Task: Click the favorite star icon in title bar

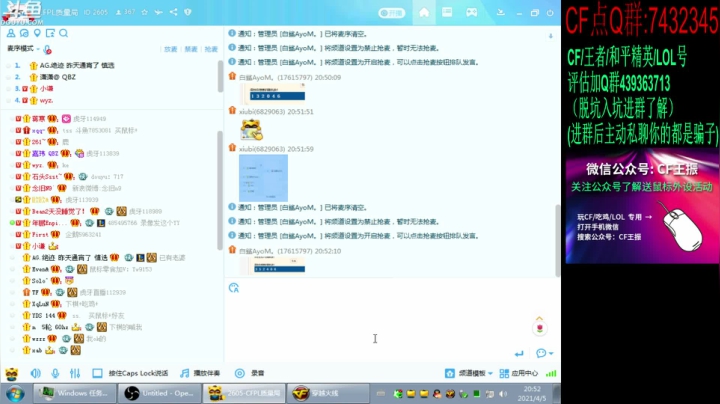Action: 145,12
